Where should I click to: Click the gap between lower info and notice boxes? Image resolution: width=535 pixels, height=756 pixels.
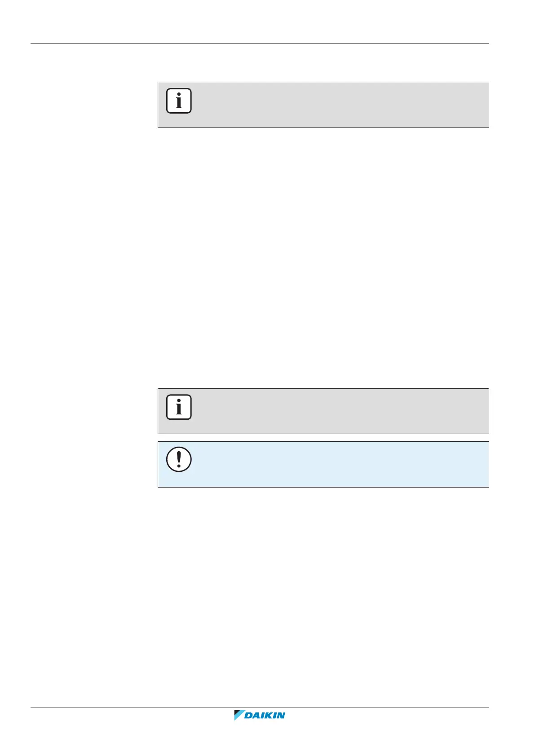pyautogui.click(x=323, y=438)
